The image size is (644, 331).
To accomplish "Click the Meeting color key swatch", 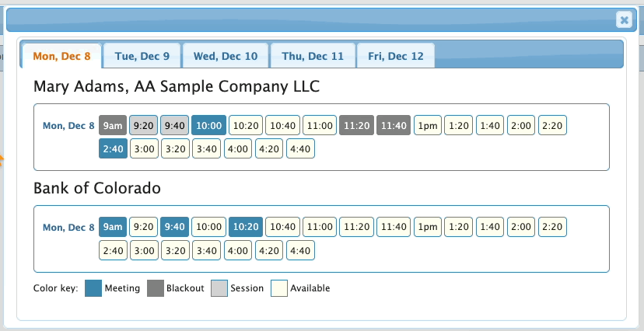I will [x=93, y=288].
